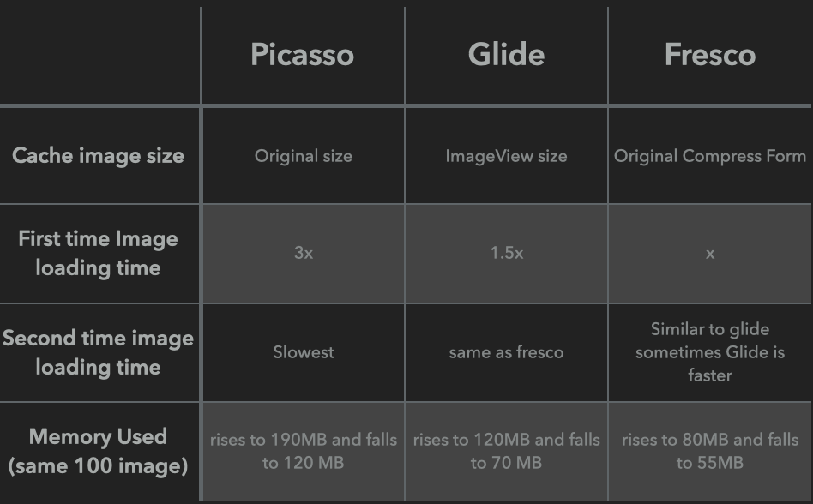
Task: Click the Memory Used row label
Action: pyautogui.click(x=98, y=451)
